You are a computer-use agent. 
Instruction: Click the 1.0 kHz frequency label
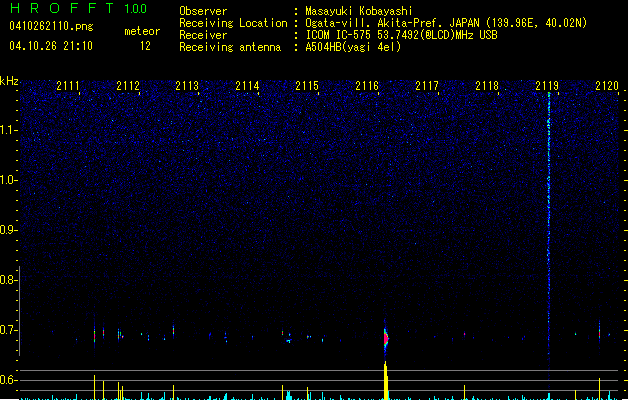click(8, 180)
